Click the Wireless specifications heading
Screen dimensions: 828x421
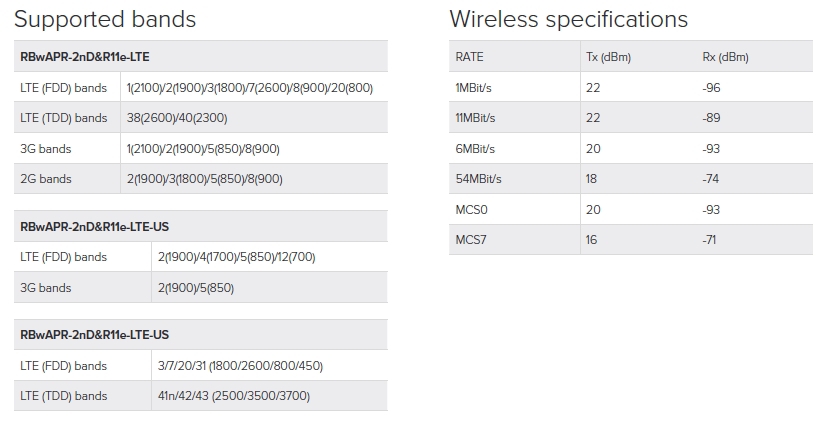click(568, 19)
